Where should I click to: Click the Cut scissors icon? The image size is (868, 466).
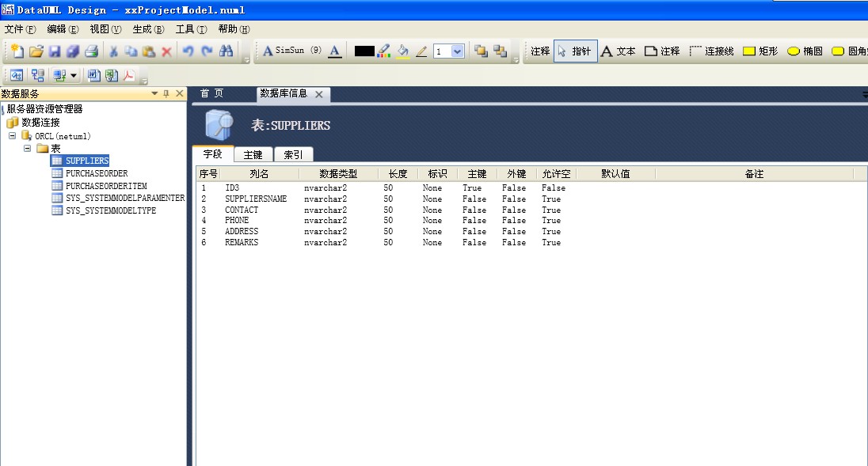coord(113,51)
